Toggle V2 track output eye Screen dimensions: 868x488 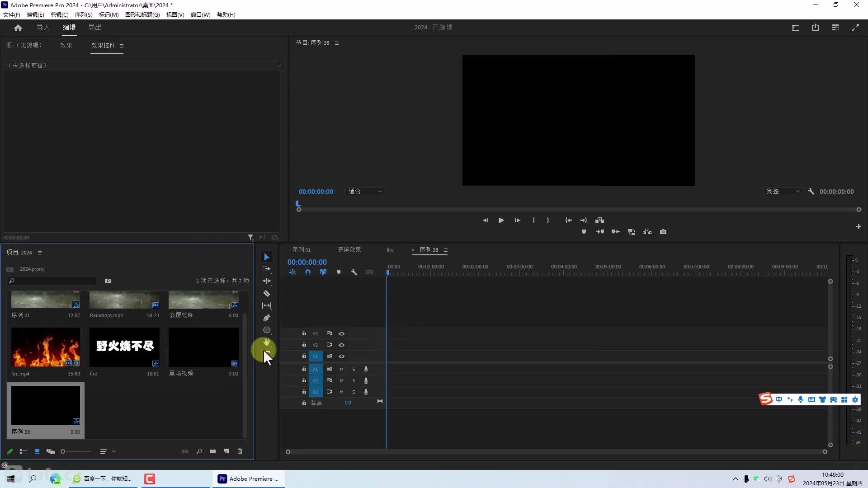pyautogui.click(x=342, y=345)
